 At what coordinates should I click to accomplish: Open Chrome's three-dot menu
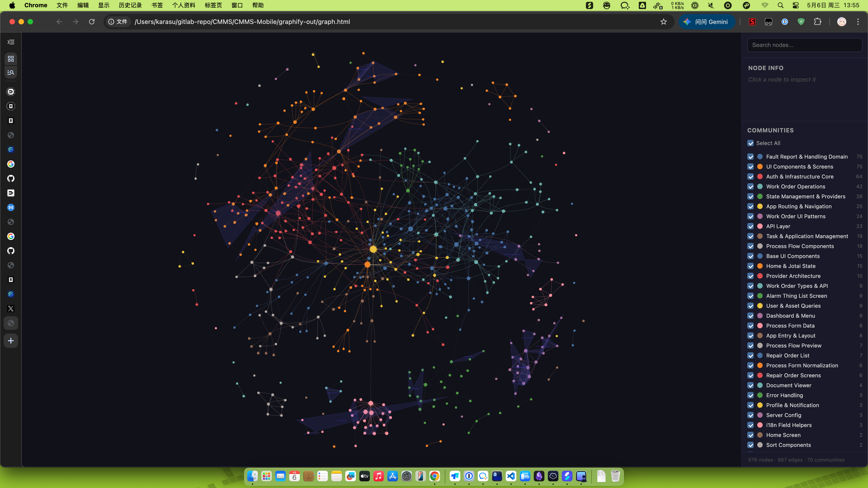click(x=858, y=22)
